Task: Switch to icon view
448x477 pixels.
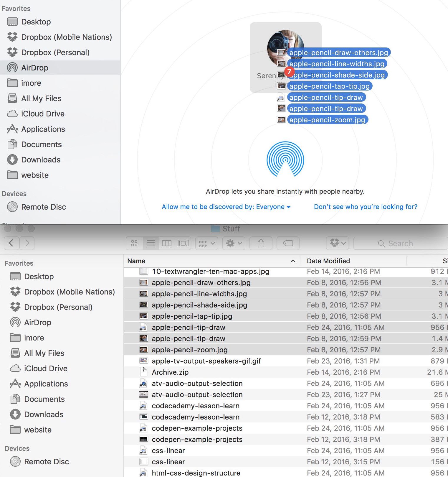Action: click(x=134, y=243)
